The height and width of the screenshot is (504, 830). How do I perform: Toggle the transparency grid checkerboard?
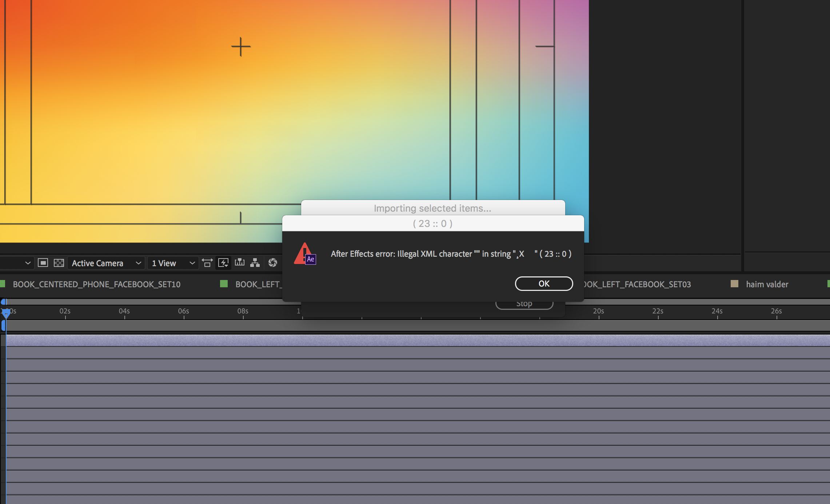58,263
